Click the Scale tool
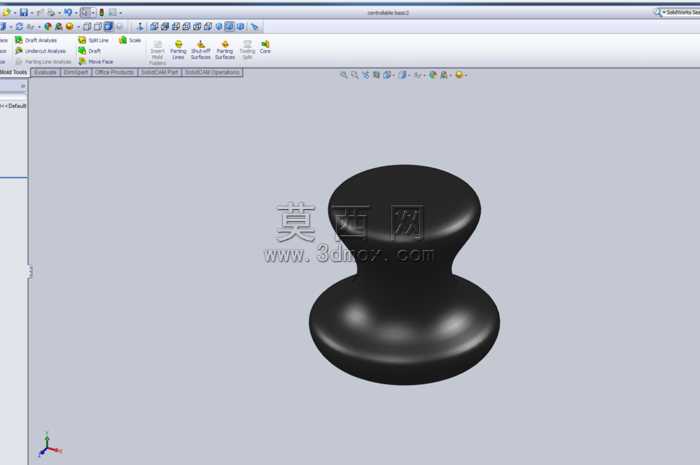 click(x=130, y=40)
